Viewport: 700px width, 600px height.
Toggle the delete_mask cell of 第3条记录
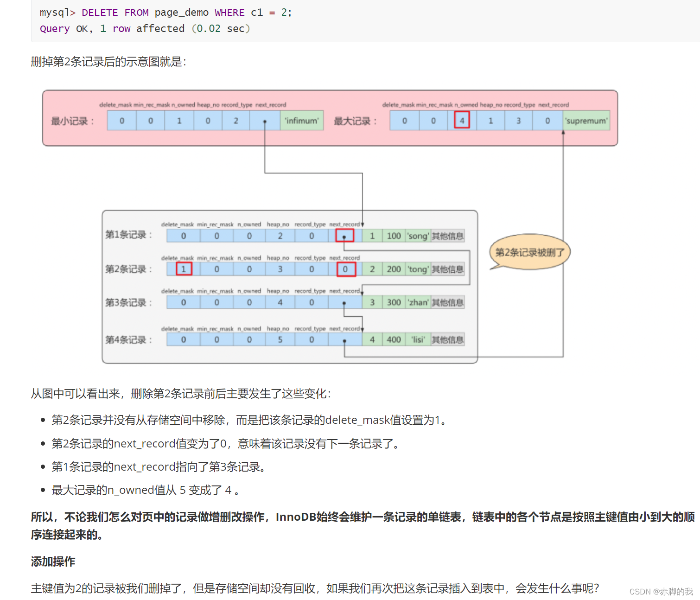tap(183, 302)
